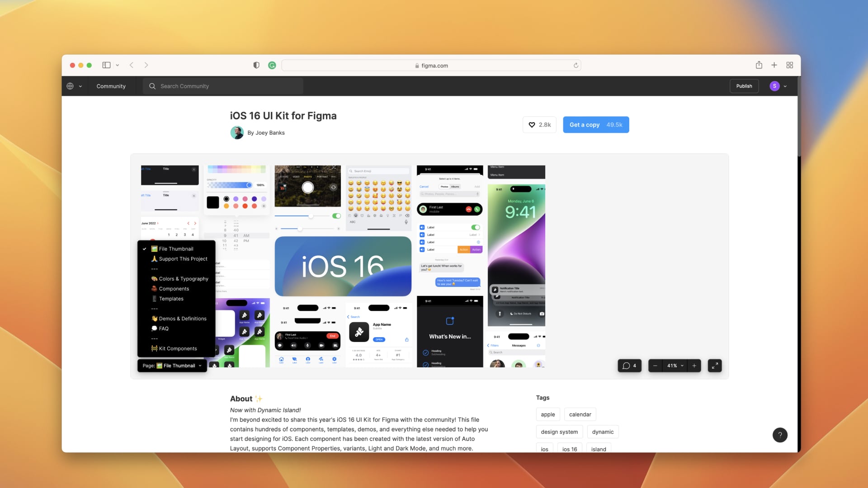868x488 pixels.
Task: Click the Search Community field
Action: point(223,86)
